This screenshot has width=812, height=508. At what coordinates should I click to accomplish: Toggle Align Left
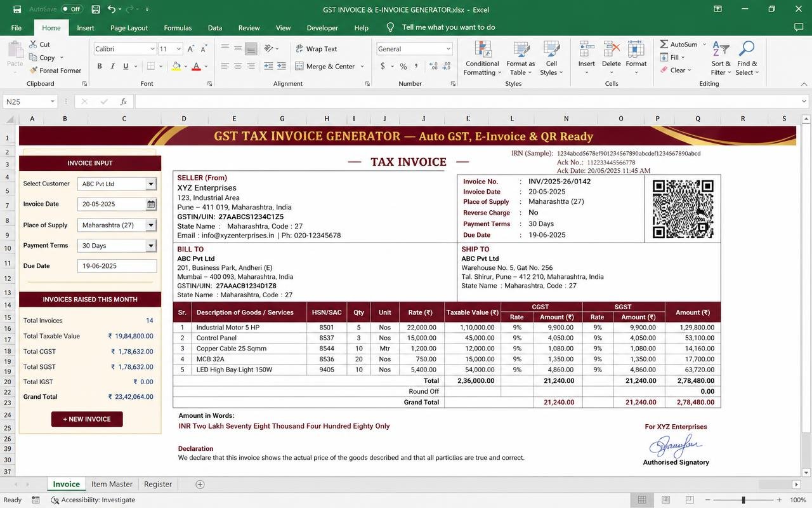click(x=225, y=66)
